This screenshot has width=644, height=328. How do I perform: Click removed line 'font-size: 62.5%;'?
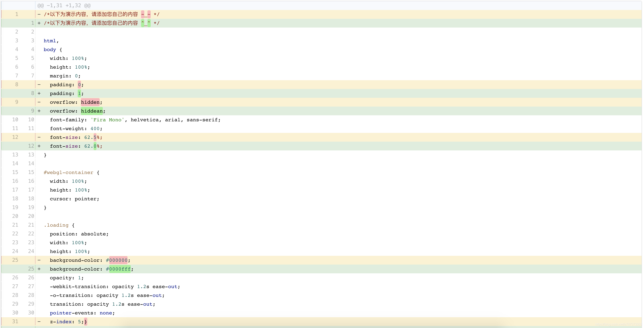pos(321,137)
